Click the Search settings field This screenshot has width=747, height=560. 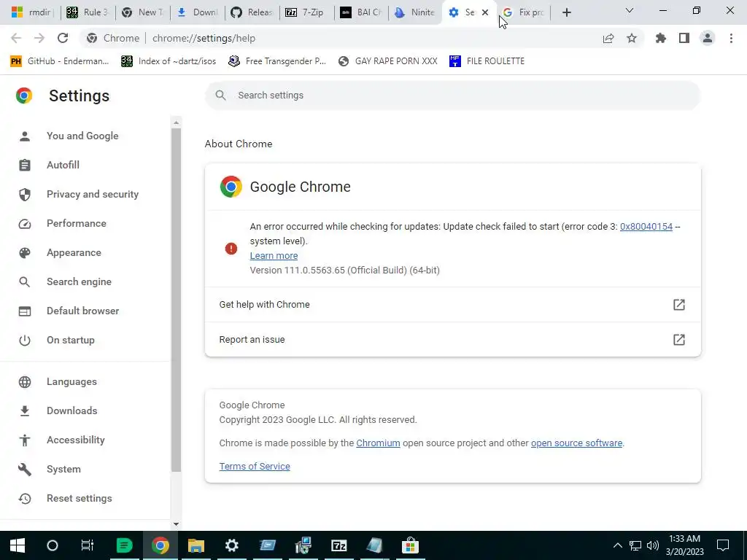(x=452, y=96)
